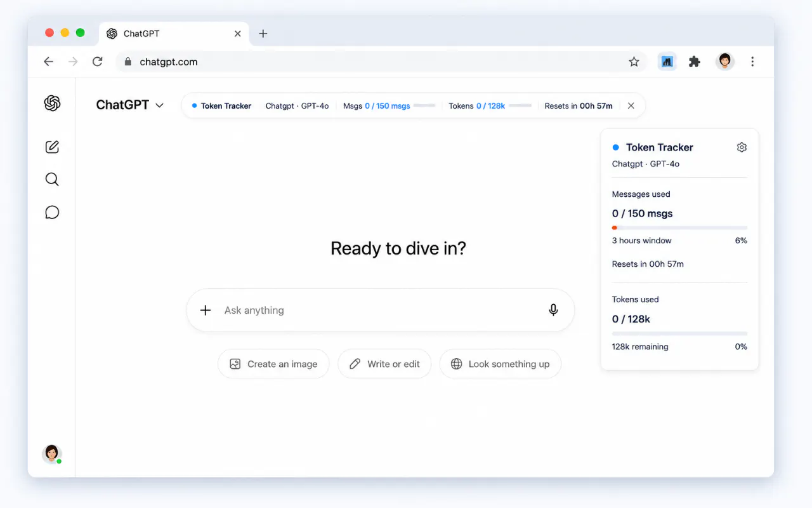
Task: Click the plus attach icon in the prompt box
Action: pos(206,311)
